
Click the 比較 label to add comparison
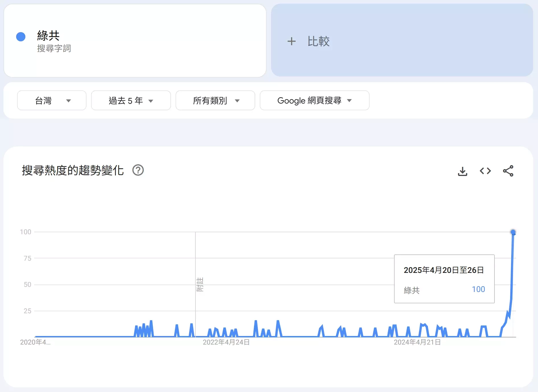click(x=318, y=42)
